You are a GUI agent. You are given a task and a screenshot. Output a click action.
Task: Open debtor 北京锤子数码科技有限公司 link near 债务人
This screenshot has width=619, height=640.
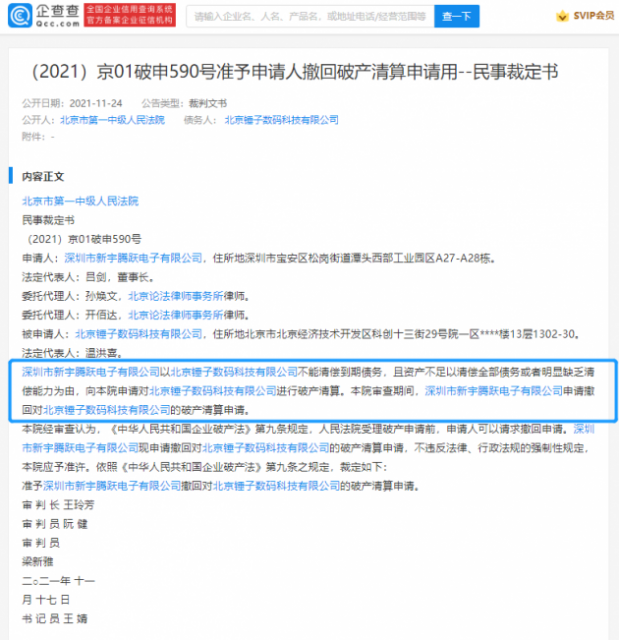(281, 120)
